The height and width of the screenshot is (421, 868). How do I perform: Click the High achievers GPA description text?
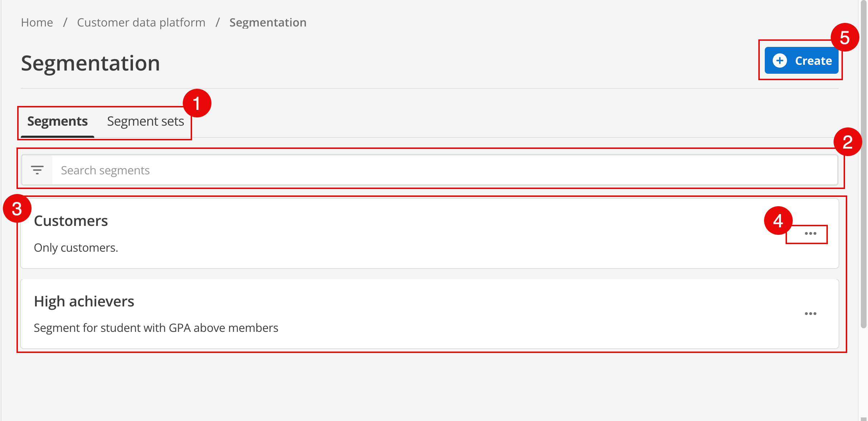click(x=156, y=328)
